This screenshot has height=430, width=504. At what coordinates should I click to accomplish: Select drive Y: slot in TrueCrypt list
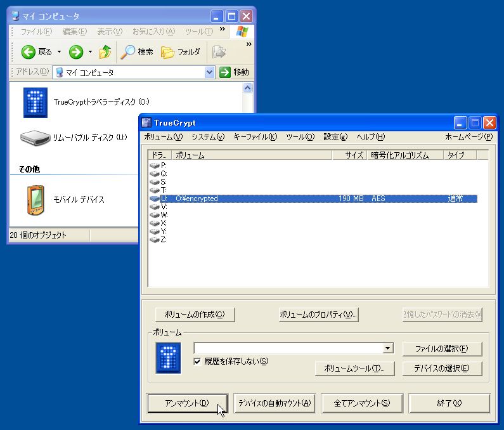[158, 231]
